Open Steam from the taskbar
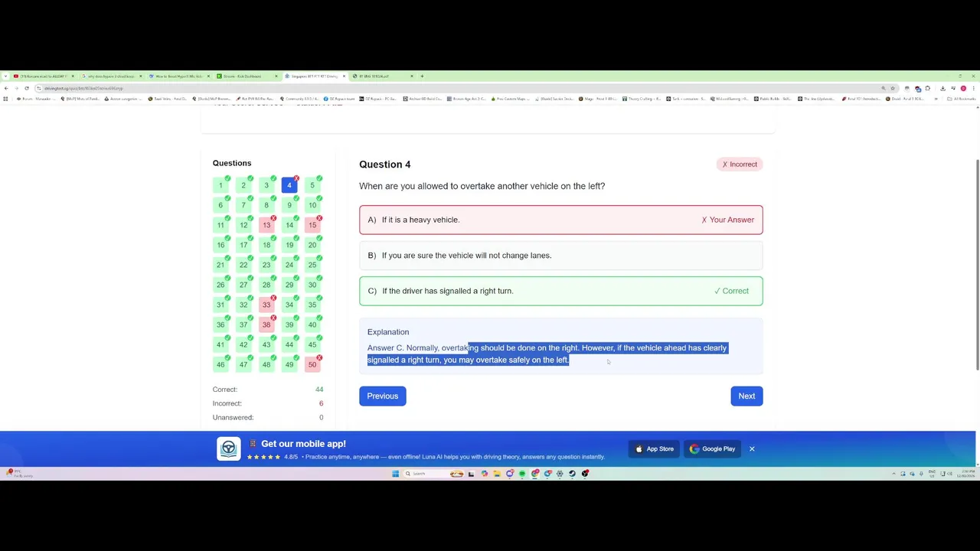Image resolution: width=980 pixels, height=551 pixels. [572, 474]
